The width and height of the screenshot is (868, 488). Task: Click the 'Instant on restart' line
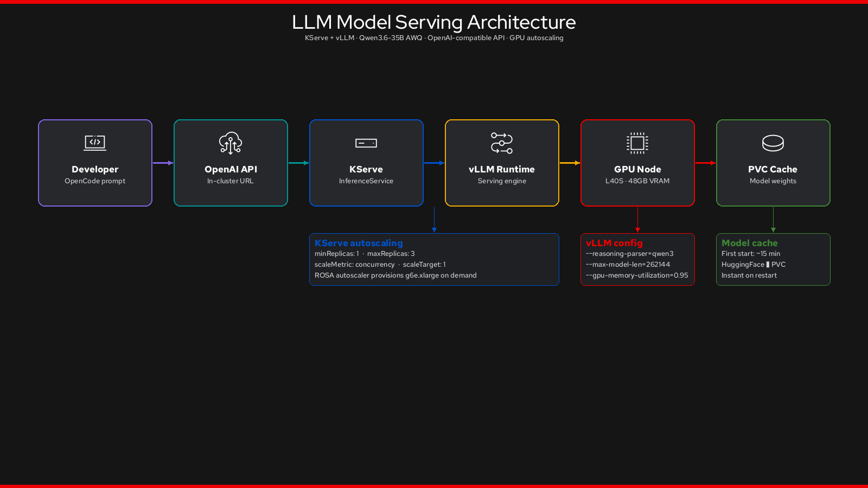[749, 275]
